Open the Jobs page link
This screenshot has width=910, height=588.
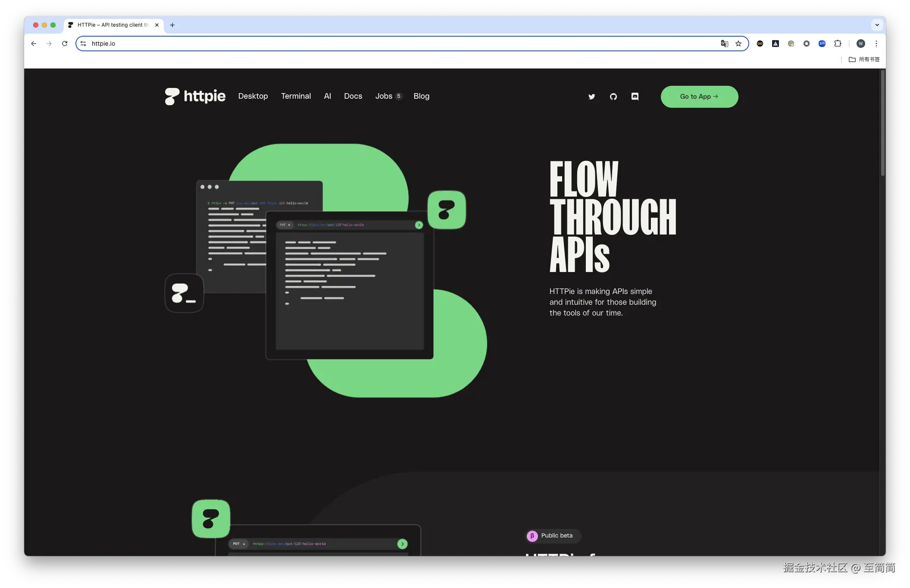tap(384, 96)
